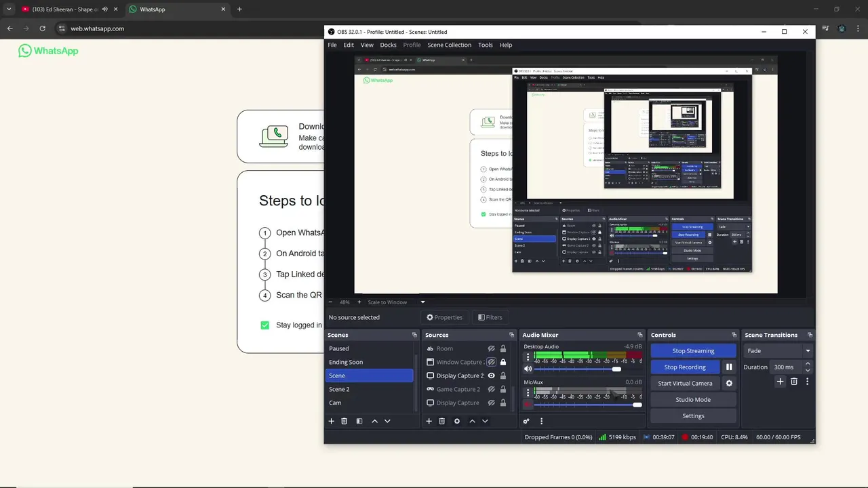Viewport: 868px width, 488px height.
Task: Show the Room source
Action: tap(491, 348)
